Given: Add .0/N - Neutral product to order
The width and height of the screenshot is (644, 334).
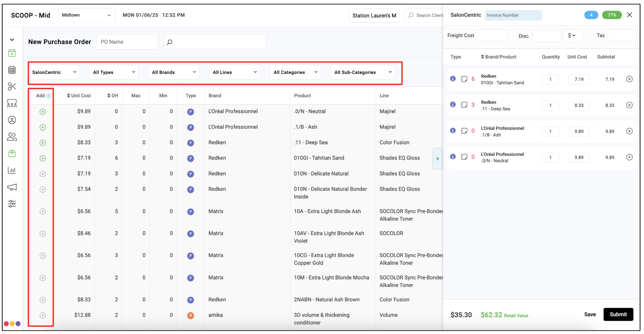Looking at the screenshot, I should [43, 112].
